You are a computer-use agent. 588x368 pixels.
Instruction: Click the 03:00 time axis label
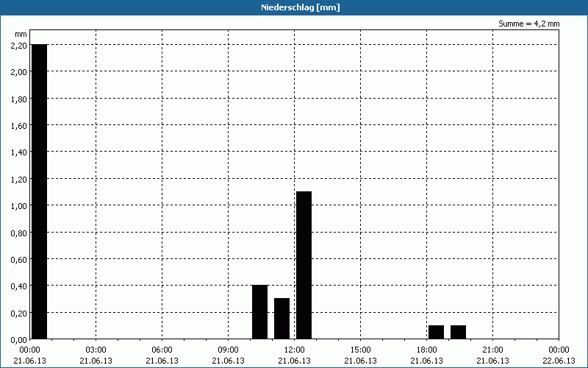point(96,350)
